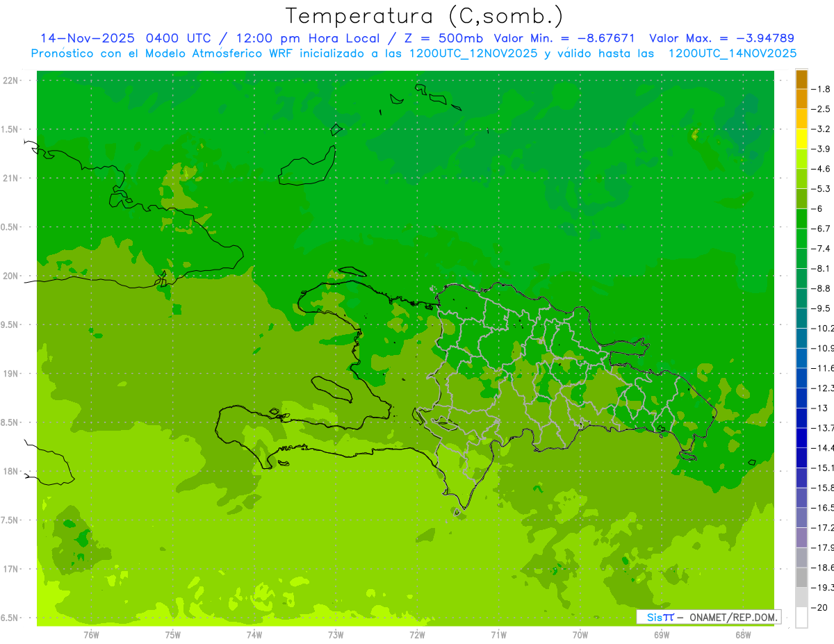Click the '75W' longitude axis label
This screenshot has height=644, width=834.
(173, 634)
